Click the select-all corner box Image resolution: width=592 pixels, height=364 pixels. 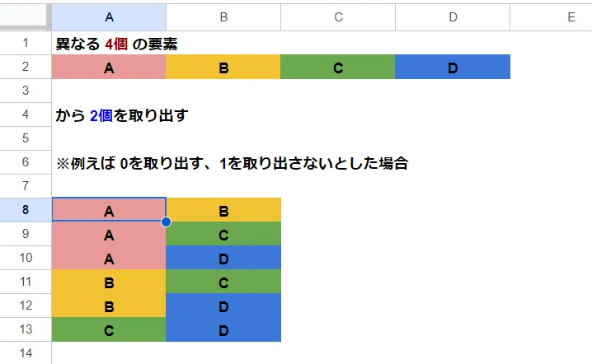coord(25,17)
